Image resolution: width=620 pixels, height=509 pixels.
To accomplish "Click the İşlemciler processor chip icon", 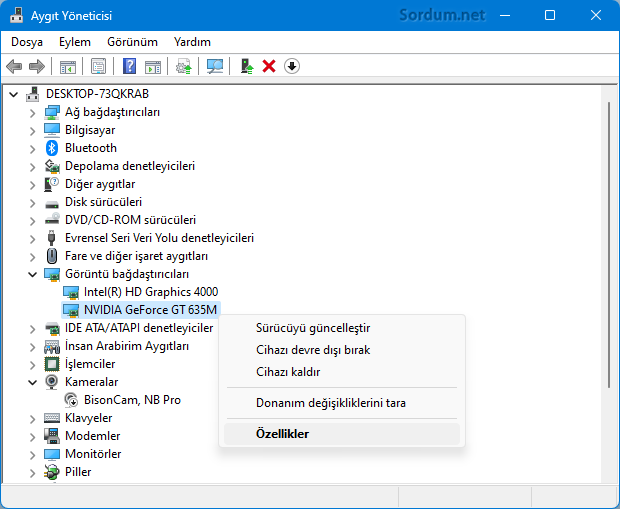I will pyautogui.click(x=52, y=364).
